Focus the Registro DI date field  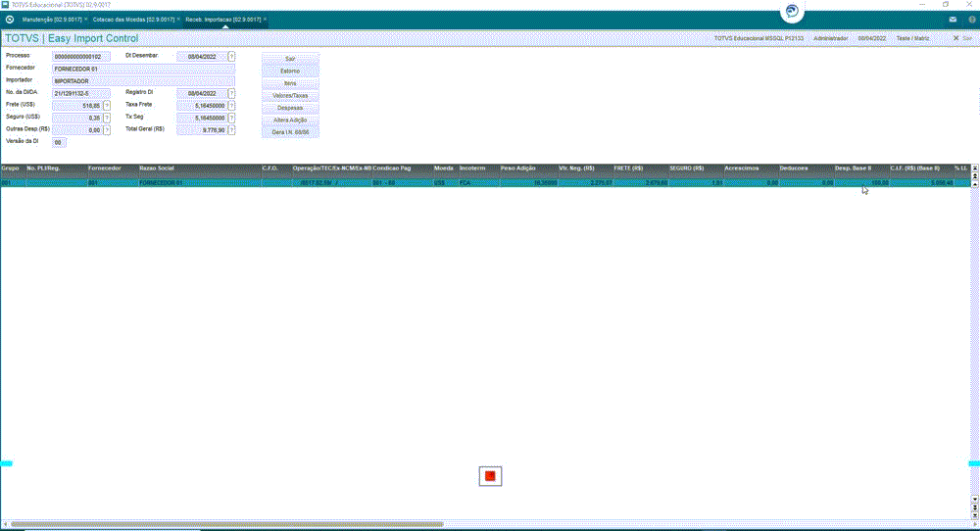tap(201, 93)
